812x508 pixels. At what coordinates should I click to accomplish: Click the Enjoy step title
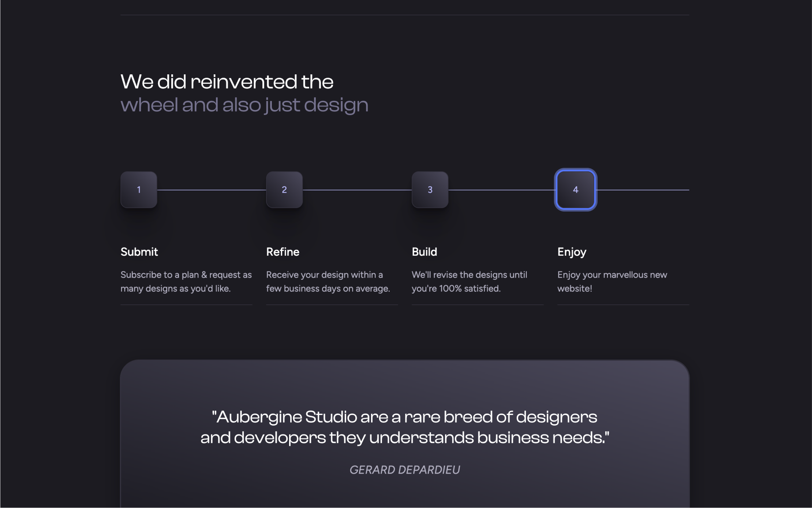click(572, 252)
